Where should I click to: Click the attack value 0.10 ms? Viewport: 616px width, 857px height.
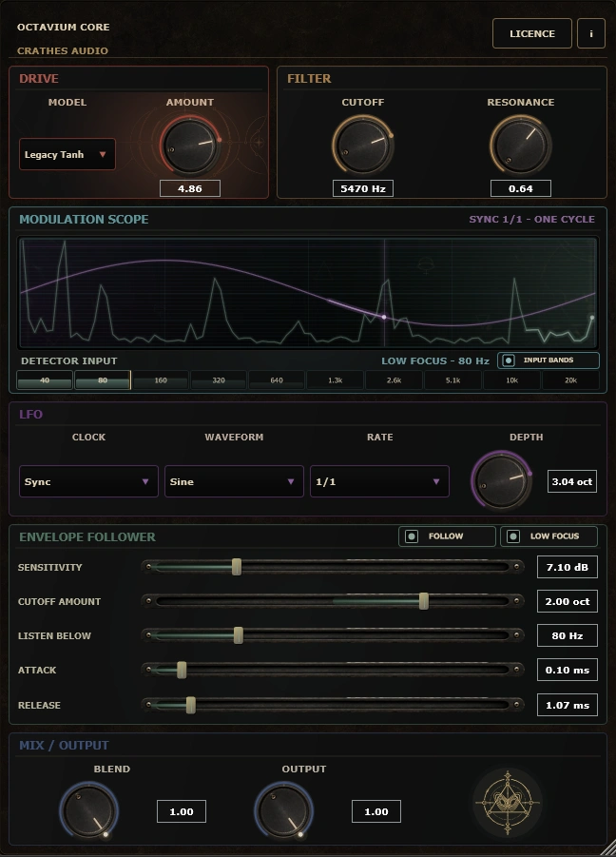tap(568, 670)
